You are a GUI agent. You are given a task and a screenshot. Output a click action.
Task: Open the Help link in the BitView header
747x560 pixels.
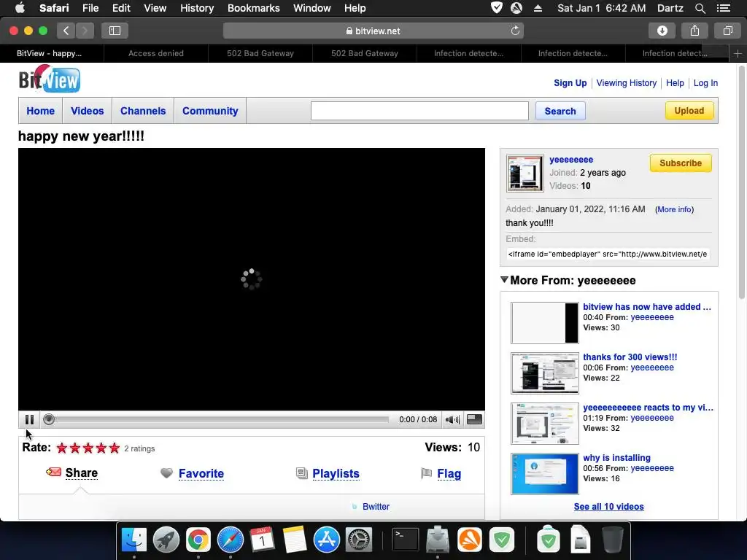pos(675,83)
